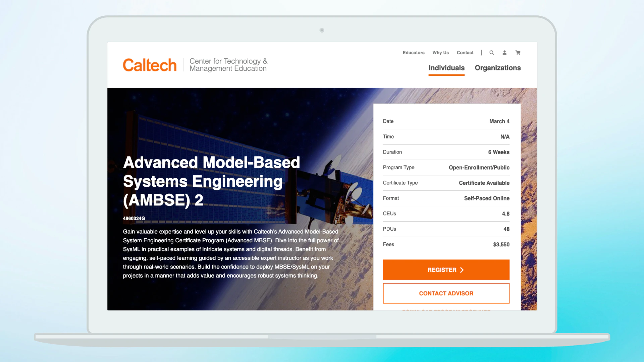Open the user account icon

click(504, 53)
